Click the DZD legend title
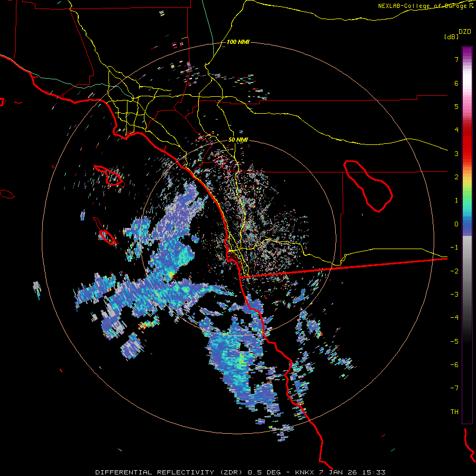Screen dimensions: 476x476 (x=465, y=32)
